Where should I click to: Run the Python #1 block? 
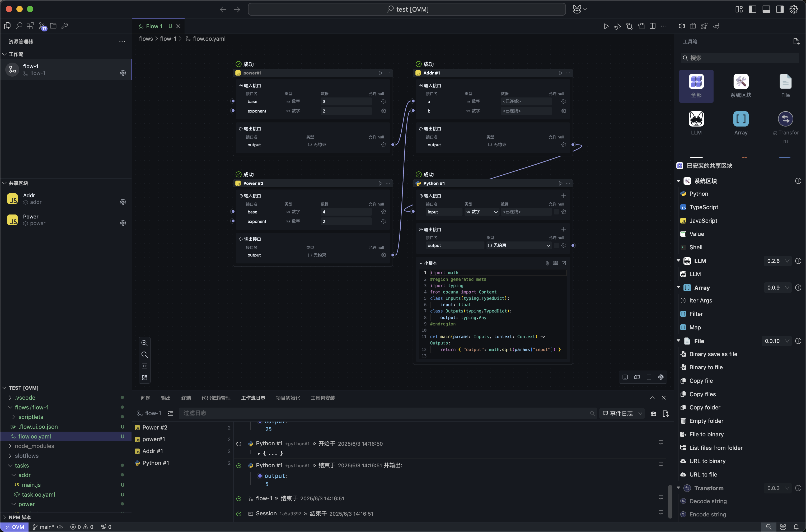click(x=560, y=183)
